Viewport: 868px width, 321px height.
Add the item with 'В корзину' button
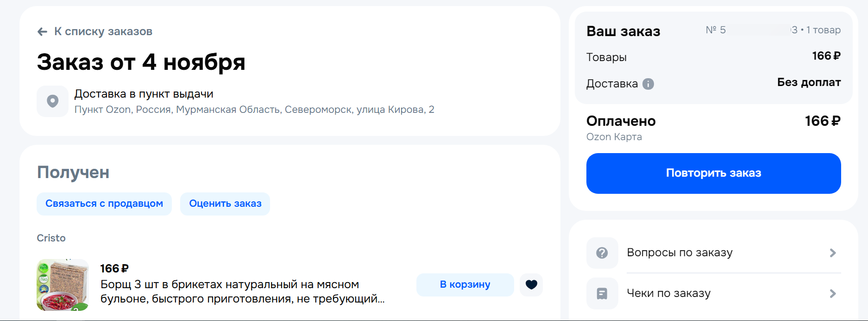(465, 284)
